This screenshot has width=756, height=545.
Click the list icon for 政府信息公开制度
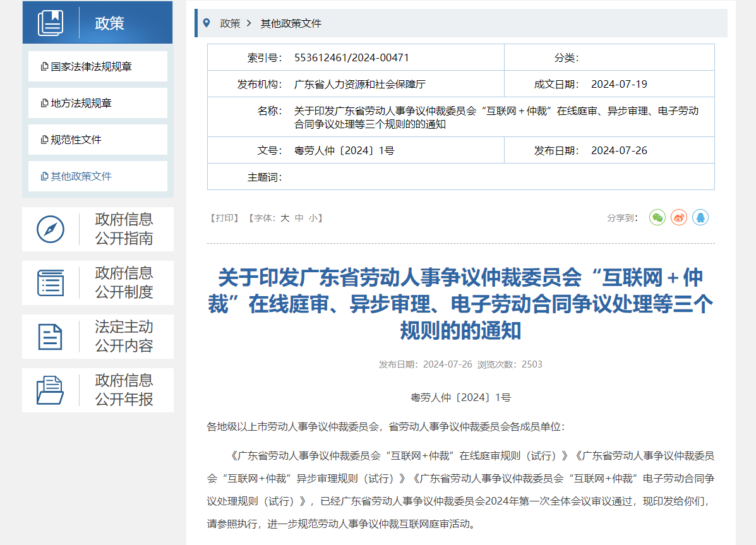(x=51, y=283)
